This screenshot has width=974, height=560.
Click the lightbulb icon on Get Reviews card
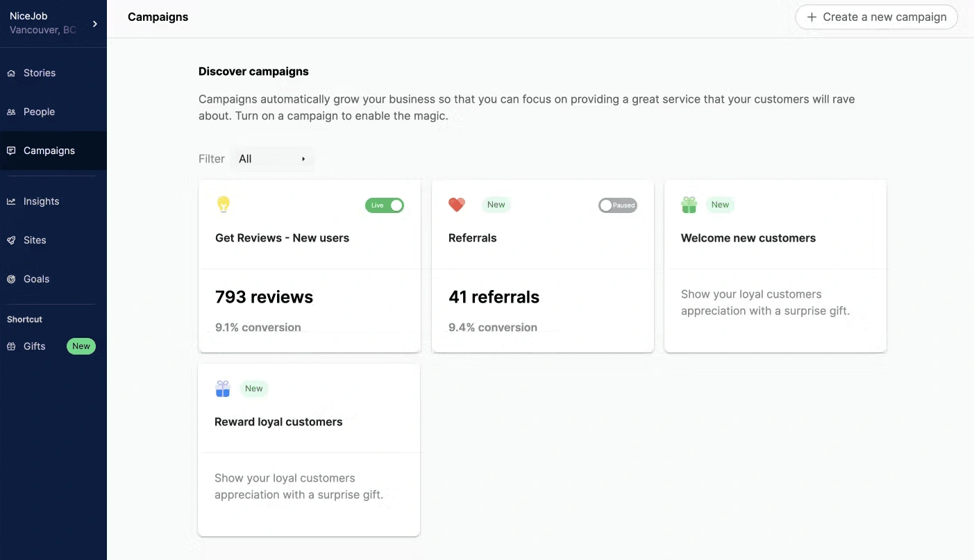(224, 204)
